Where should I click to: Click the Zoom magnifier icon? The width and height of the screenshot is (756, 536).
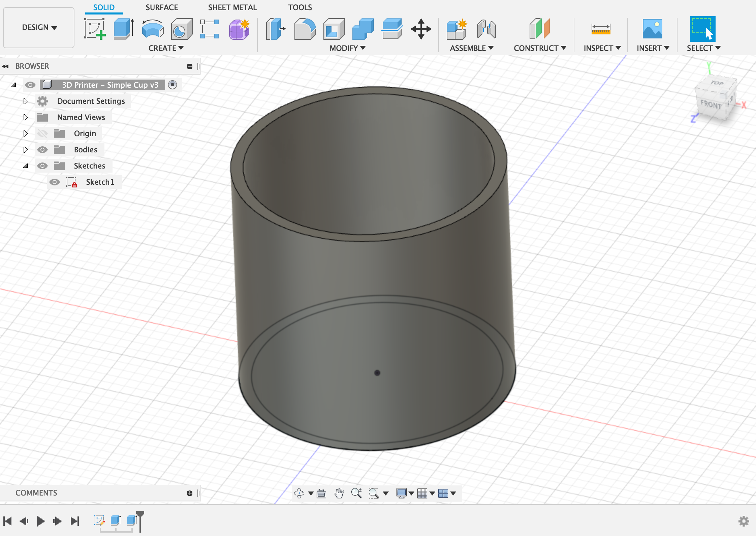pos(356,493)
